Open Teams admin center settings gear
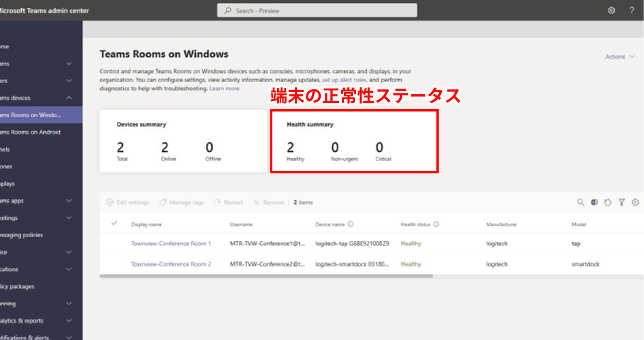 [x=611, y=10]
